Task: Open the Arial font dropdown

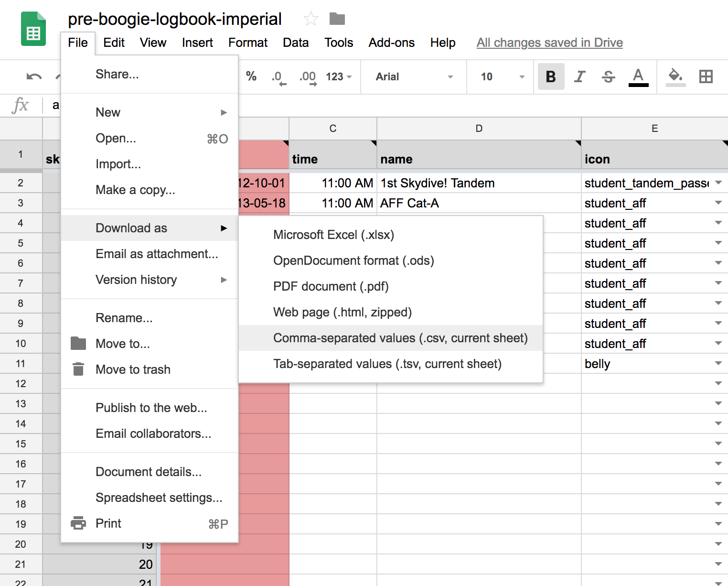Action: [414, 76]
